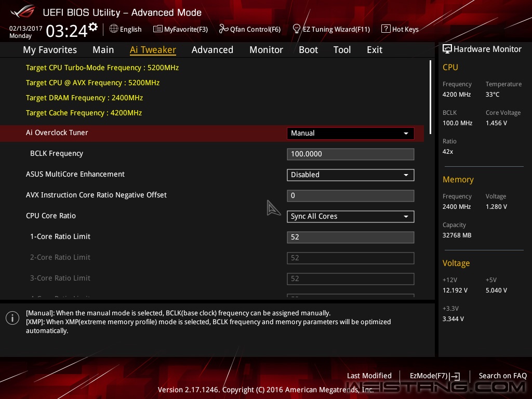Viewport: 532px width, 399px height.
Task: Click Target Cache Frequency : 4200MHz text
Action: pos(84,113)
